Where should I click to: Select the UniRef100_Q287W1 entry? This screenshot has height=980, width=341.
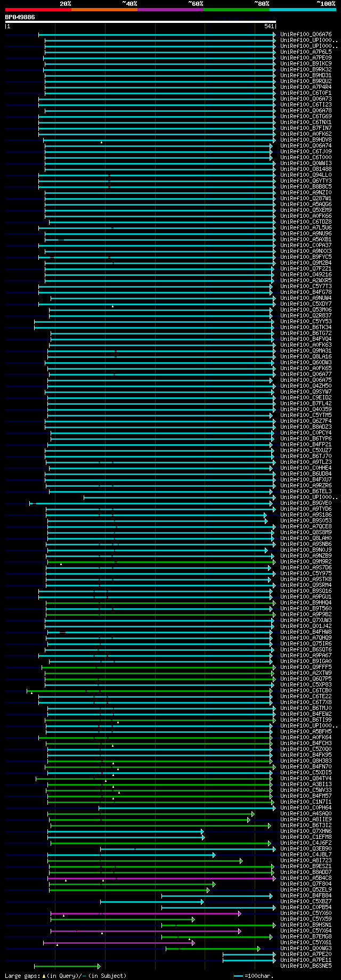click(306, 199)
